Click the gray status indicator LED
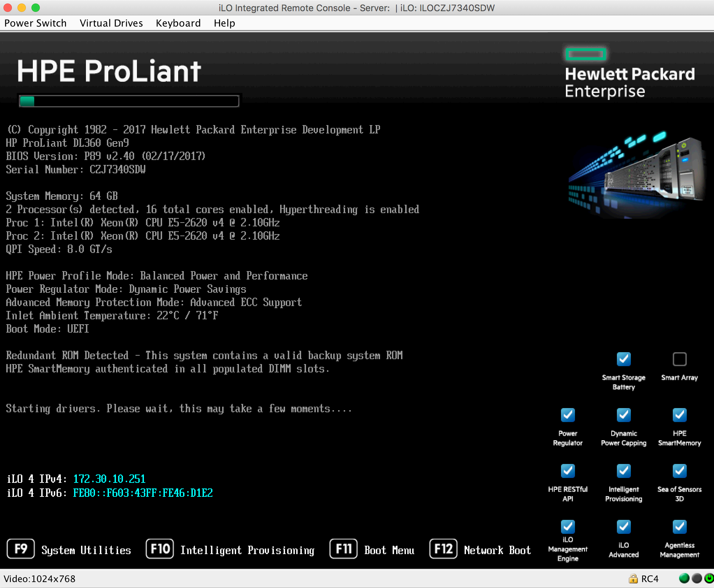The width and height of the screenshot is (714, 588). point(697,579)
